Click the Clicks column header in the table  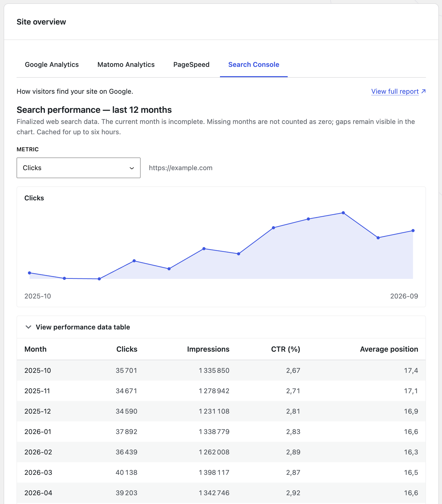click(x=127, y=349)
